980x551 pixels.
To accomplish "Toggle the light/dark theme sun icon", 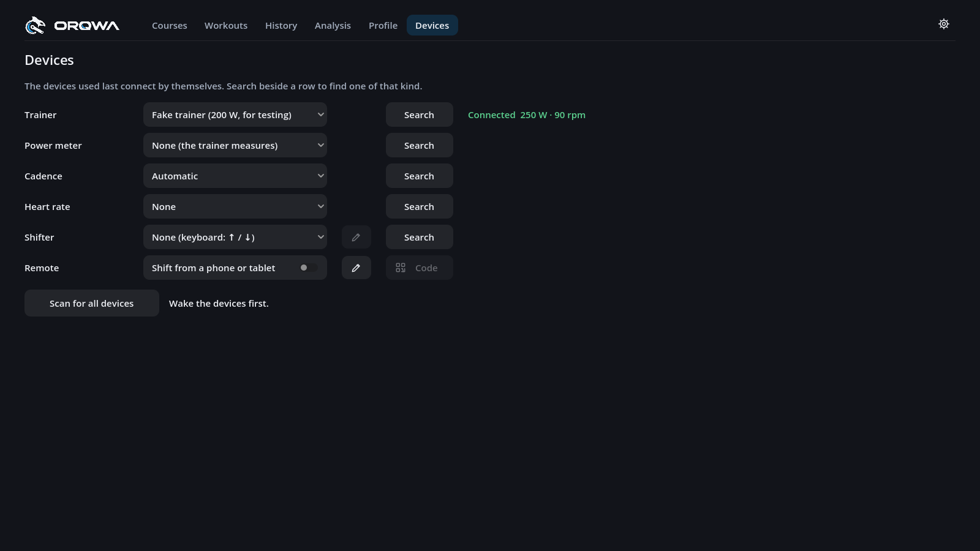I will [944, 24].
